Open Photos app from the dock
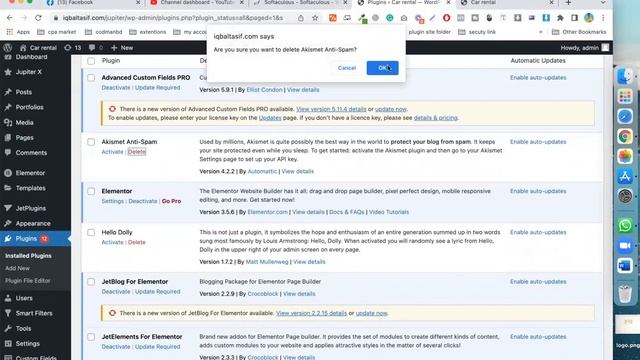Screen dimensions: 640x360 click(624, 156)
